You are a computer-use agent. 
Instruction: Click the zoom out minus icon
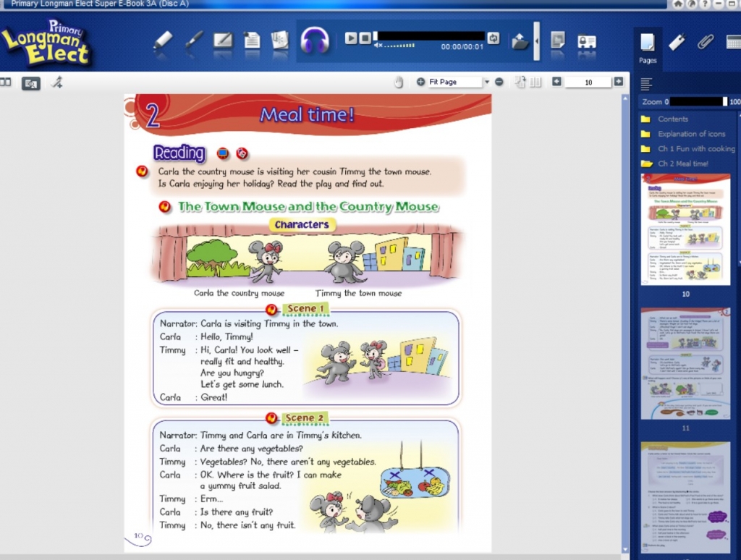pyautogui.click(x=499, y=82)
